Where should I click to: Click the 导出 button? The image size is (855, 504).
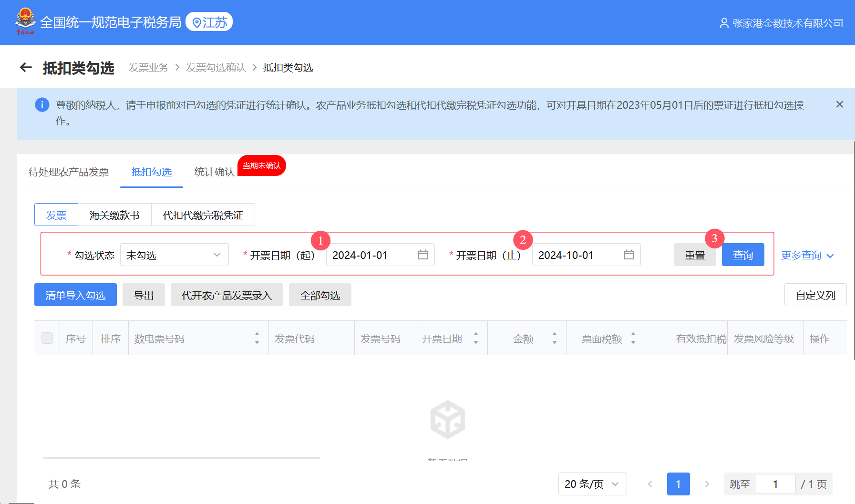pos(144,295)
